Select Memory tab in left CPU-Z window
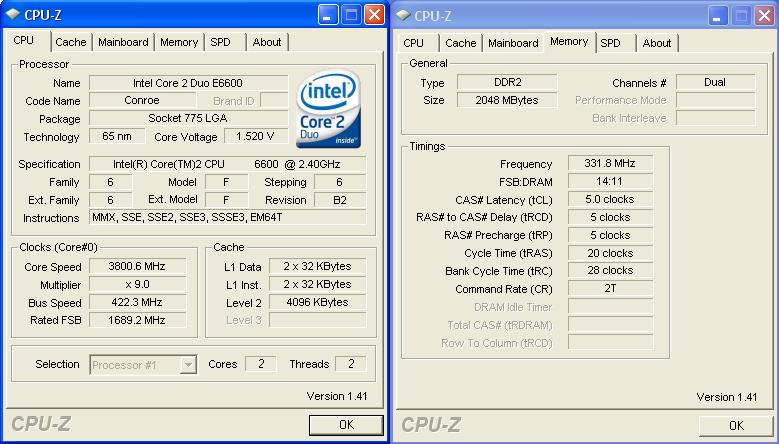Screen dimensions: 779x444 tap(179, 43)
